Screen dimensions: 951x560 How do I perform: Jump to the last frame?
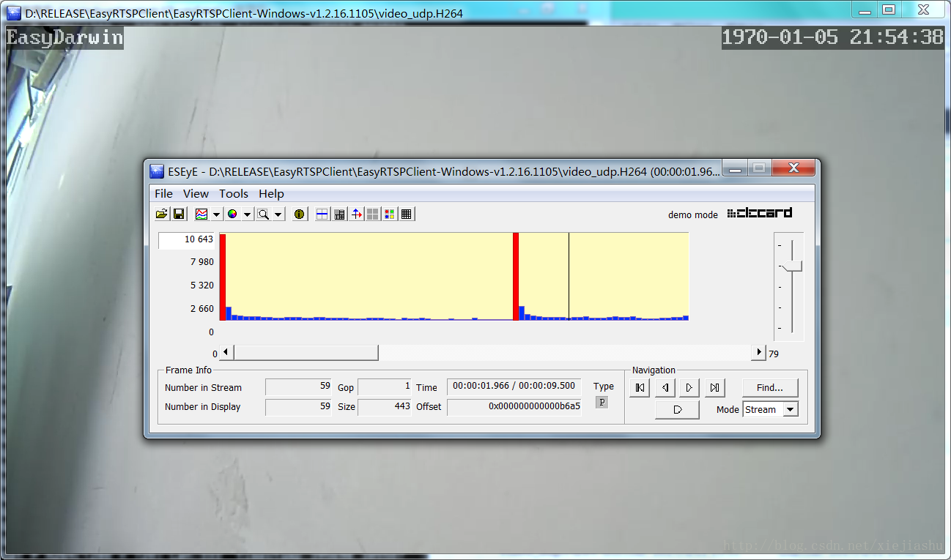[714, 388]
